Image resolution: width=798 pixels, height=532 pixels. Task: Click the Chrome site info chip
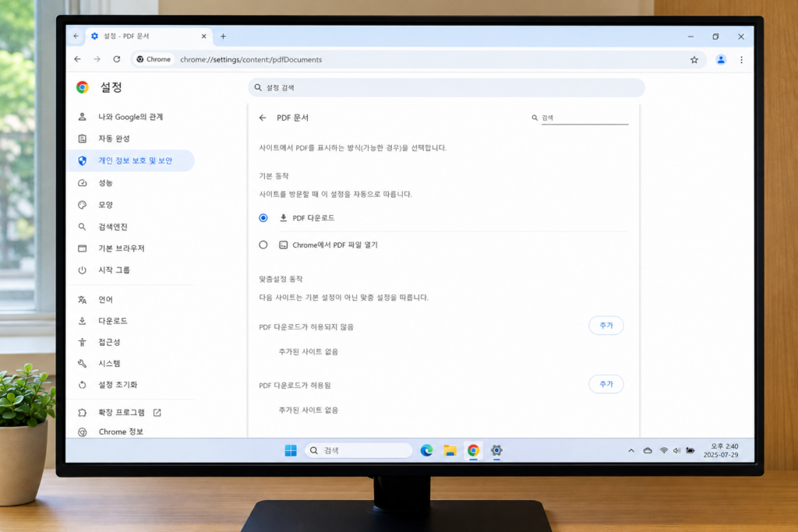click(x=154, y=59)
